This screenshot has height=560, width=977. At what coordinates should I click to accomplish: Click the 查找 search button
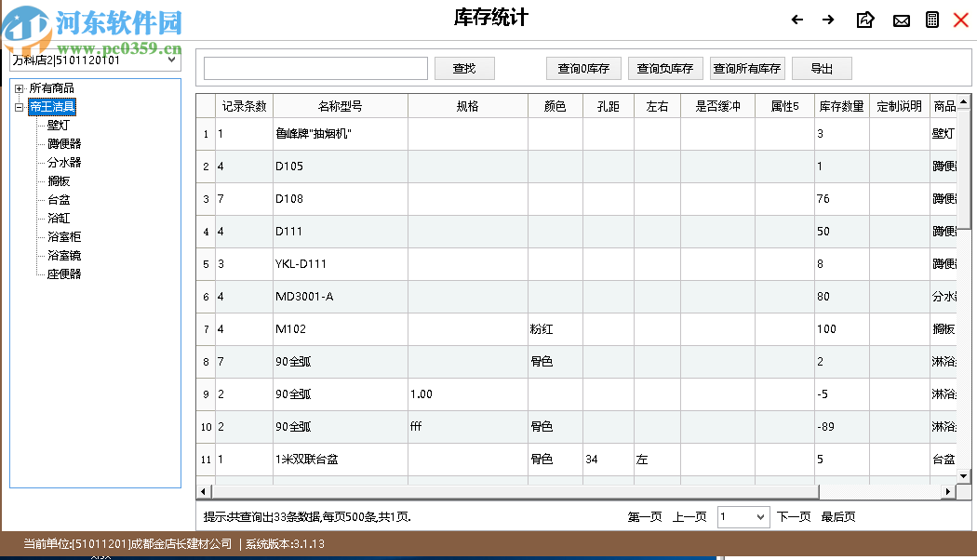point(463,68)
